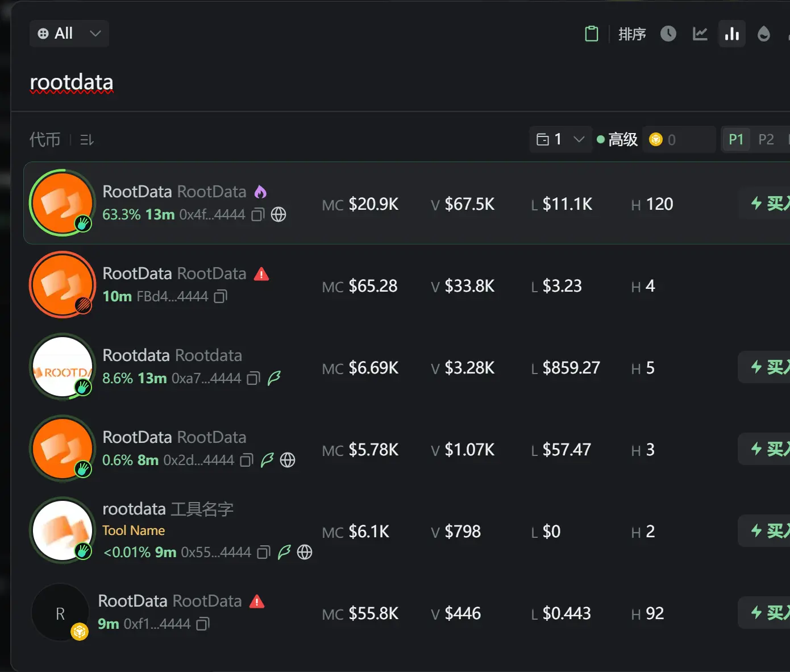Select the P1 preset
Image resolution: width=790 pixels, height=672 pixels.
736,139
